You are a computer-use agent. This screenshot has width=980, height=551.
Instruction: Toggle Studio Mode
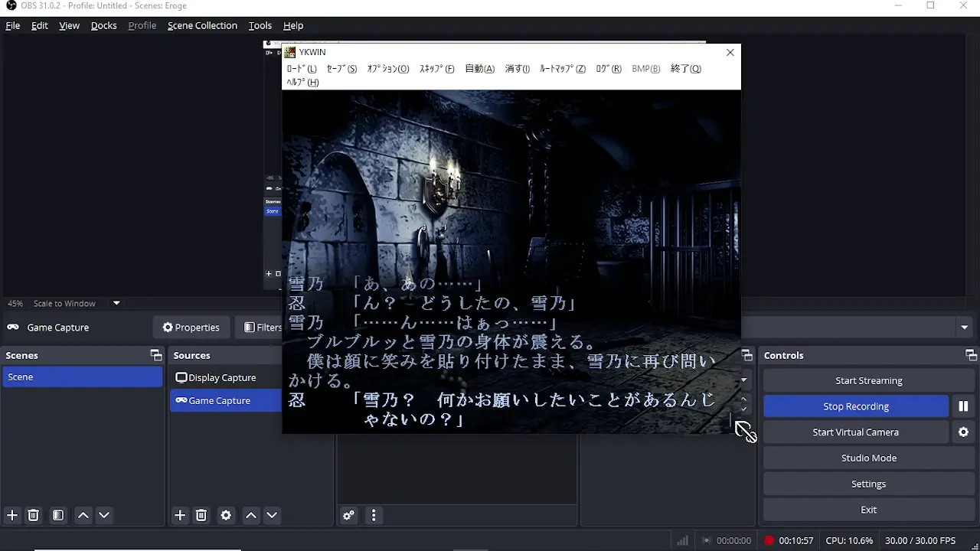pyautogui.click(x=869, y=458)
